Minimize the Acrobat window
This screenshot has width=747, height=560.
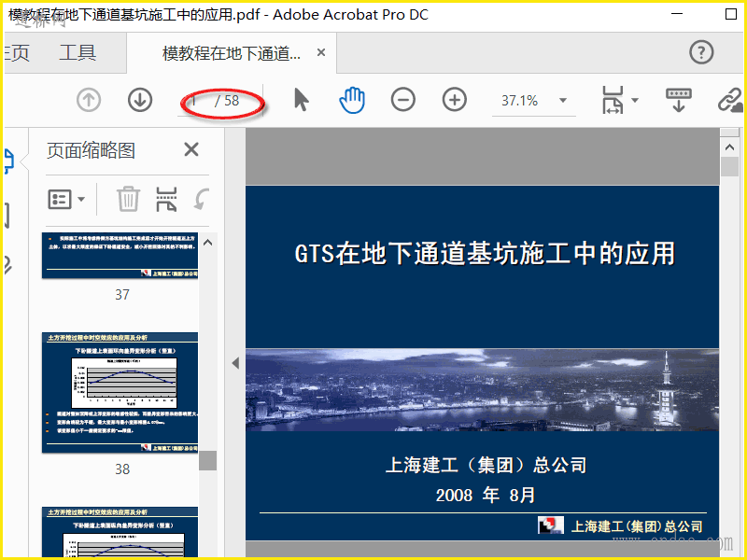[677, 14]
